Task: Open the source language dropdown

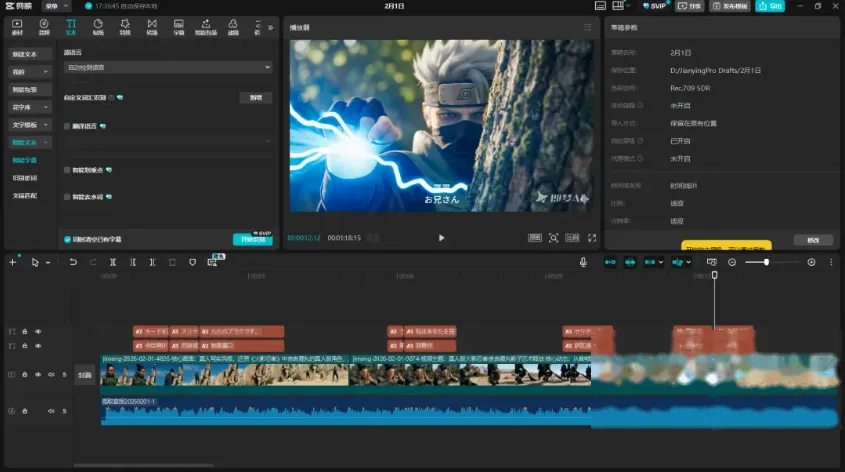Action: (x=168, y=67)
